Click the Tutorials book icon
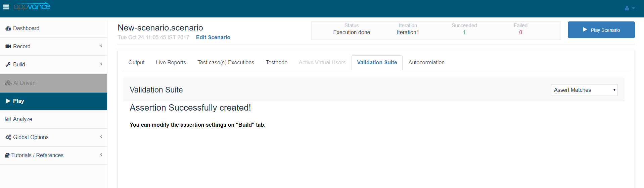This screenshot has height=188, width=644. pyautogui.click(x=7, y=155)
